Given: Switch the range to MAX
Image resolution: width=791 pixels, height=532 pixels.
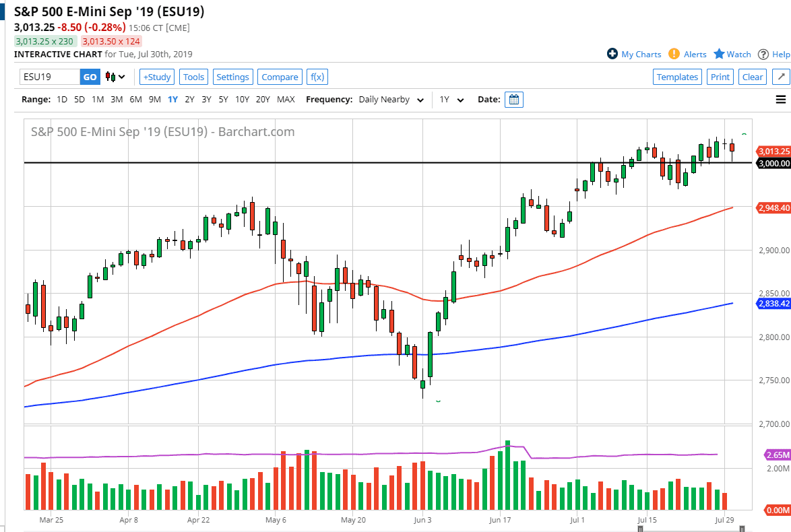Looking at the screenshot, I should [286, 99].
